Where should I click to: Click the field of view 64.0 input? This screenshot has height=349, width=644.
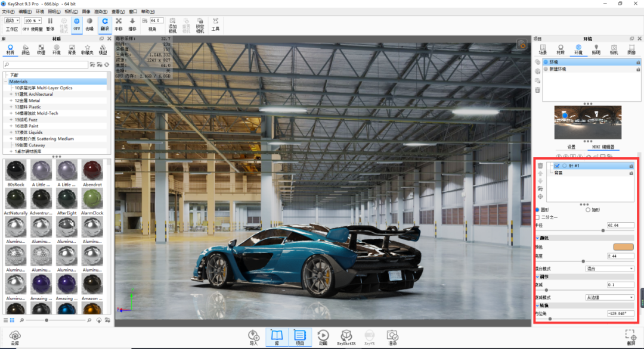click(156, 20)
